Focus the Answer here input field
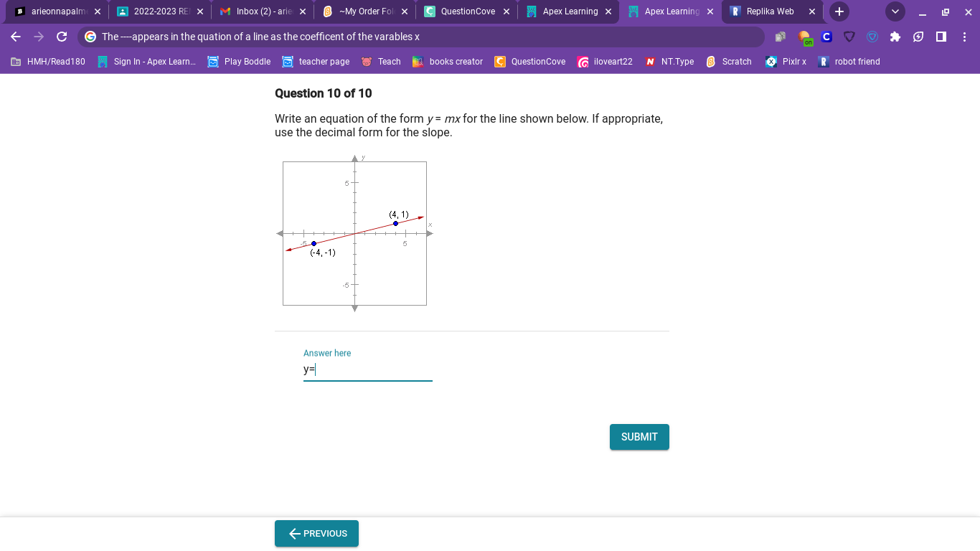The image size is (980, 551). coord(368,369)
